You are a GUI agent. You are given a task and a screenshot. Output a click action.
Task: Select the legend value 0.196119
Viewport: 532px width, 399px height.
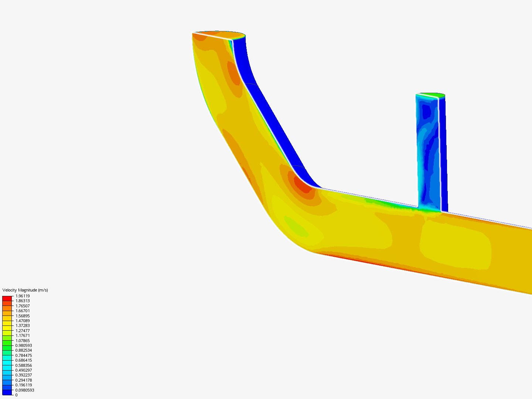(24, 385)
